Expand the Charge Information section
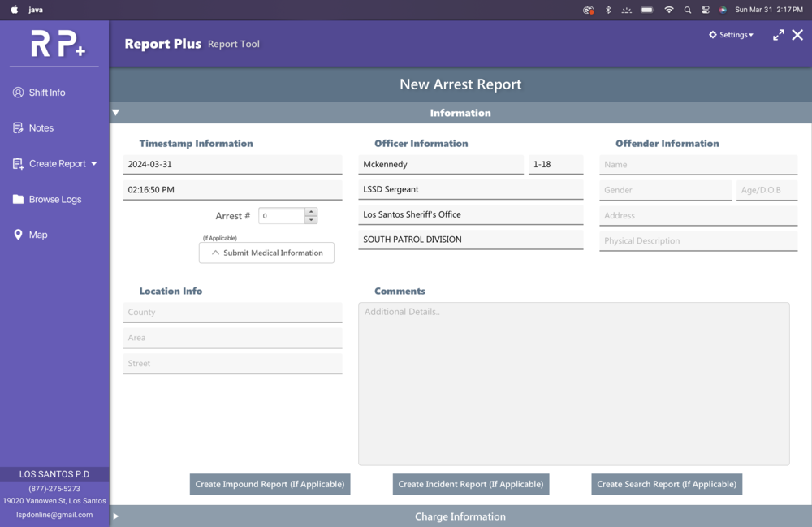Screen dimensions: 812x527 pyautogui.click(x=116, y=516)
